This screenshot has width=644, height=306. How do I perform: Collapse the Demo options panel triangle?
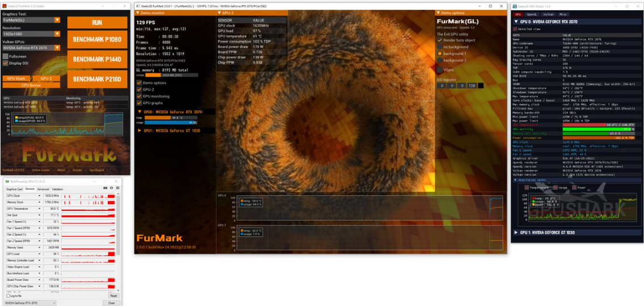pos(438,12)
